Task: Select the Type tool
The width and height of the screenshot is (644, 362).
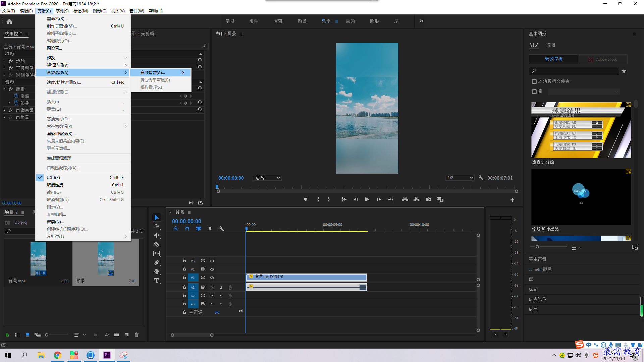Action: tap(157, 281)
